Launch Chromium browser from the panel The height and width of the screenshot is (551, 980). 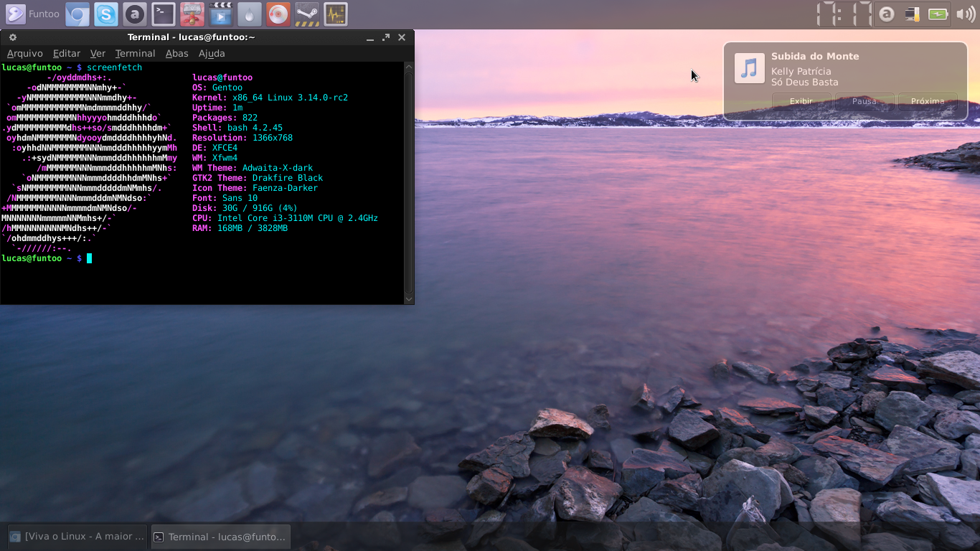click(77, 14)
